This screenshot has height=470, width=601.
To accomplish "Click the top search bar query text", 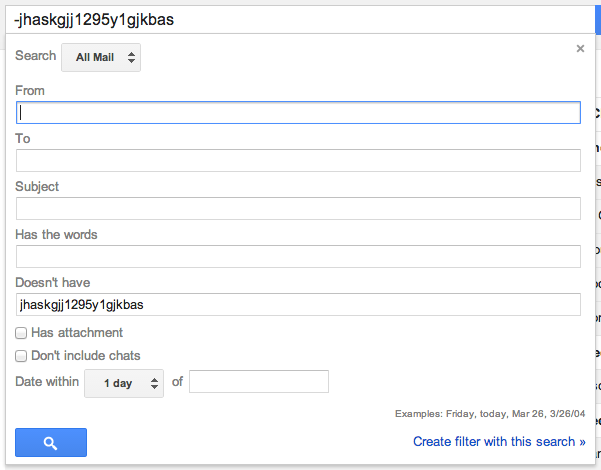I will [x=94, y=20].
